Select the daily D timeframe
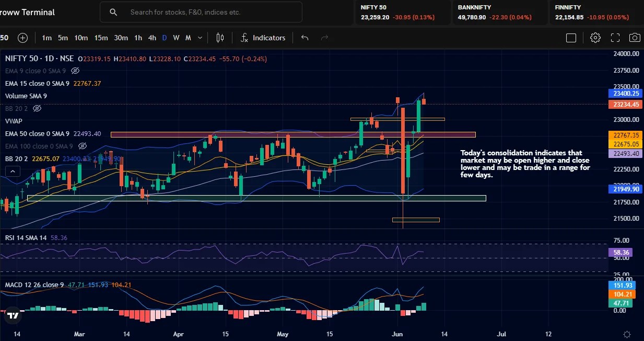The width and height of the screenshot is (644, 341). [x=164, y=38]
